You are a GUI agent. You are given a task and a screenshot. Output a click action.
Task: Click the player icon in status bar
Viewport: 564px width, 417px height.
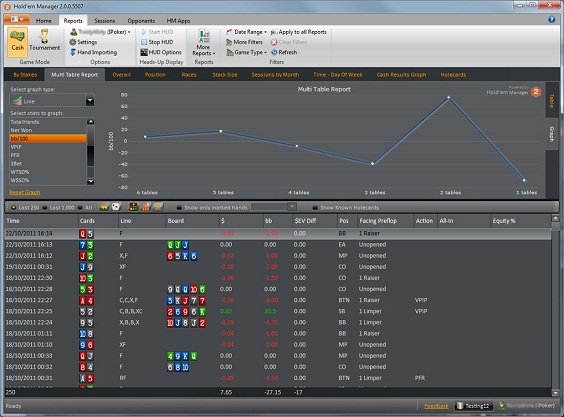[501, 405]
